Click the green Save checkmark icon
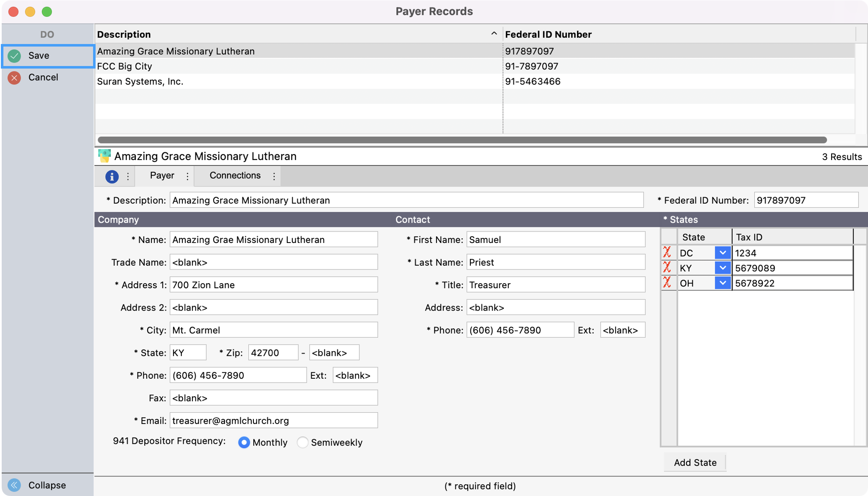Image resolution: width=868 pixels, height=496 pixels. (14, 56)
